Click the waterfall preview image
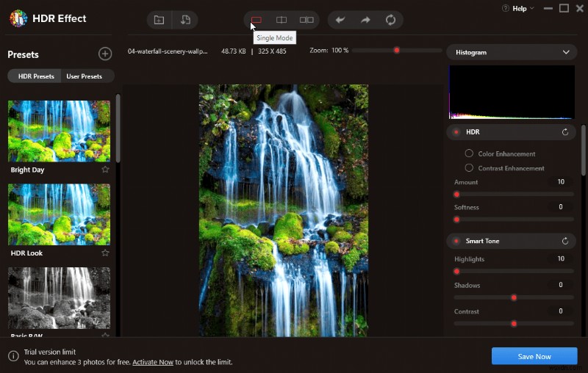Image resolution: width=588 pixels, height=373 pixels. click(284, 211)
